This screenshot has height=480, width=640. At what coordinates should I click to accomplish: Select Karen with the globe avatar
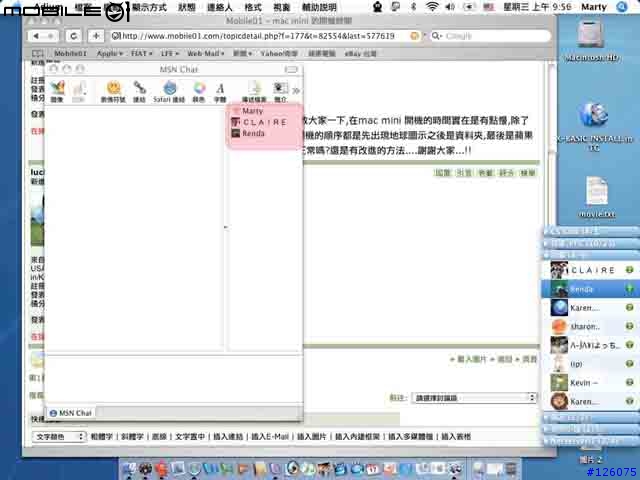[x=591, y=307]
